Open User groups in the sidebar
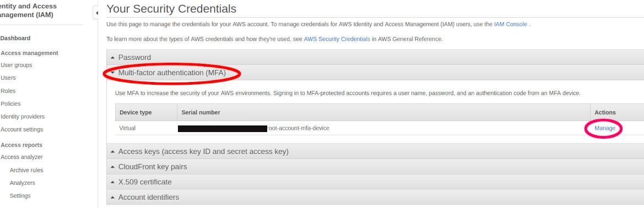Viewport: 644px width, 208px height. pyautogui.click(x=17, y=65)
